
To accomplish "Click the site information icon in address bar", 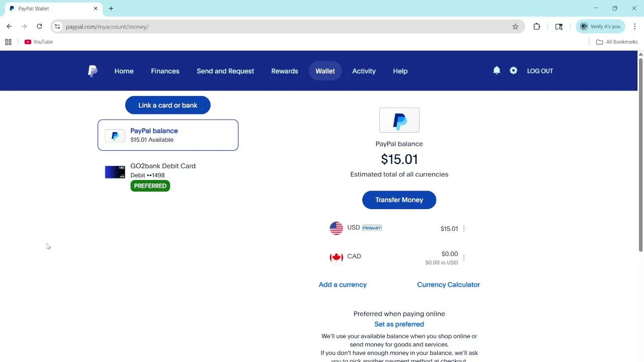I will (57, 27).
